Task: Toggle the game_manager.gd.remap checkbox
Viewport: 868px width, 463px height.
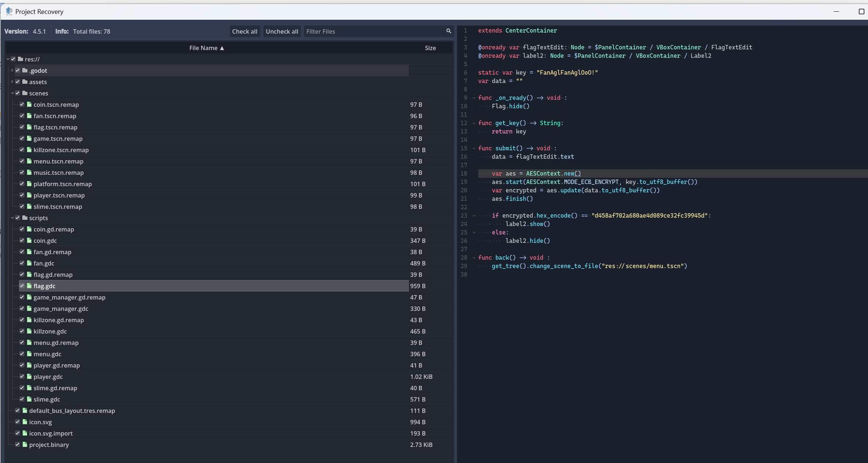Action: pyautogui.click(x=22, y=297)
